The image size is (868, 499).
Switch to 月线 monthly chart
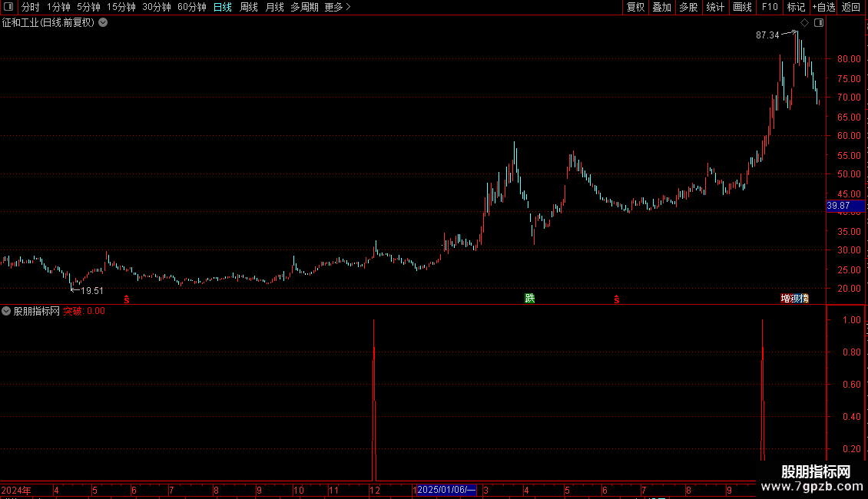tap(274, 7)
